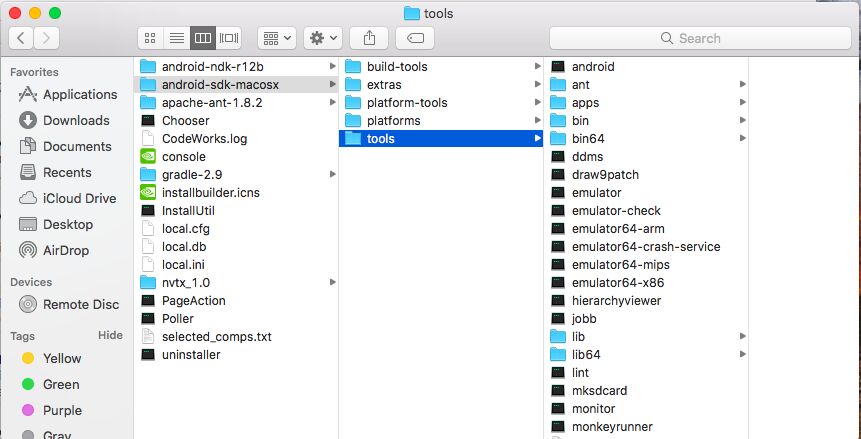Switch to list view
This screenshot has width=861, height=439.
pos(177,38)
